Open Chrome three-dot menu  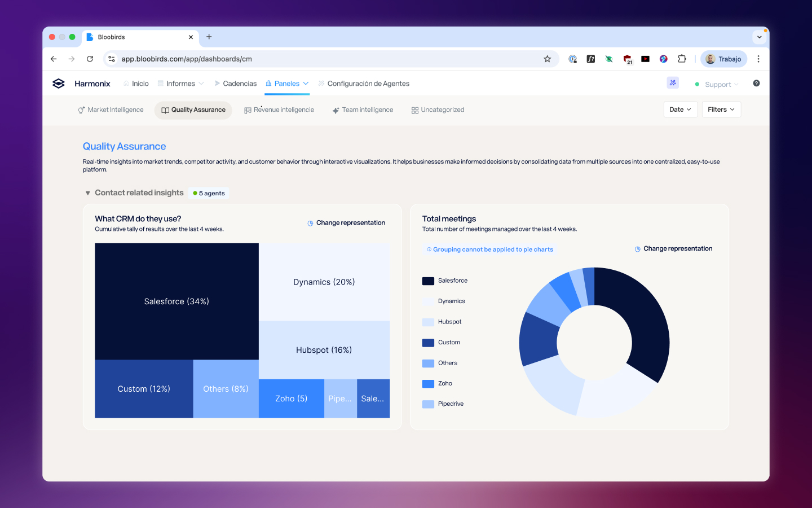click(x=758, y=59)
